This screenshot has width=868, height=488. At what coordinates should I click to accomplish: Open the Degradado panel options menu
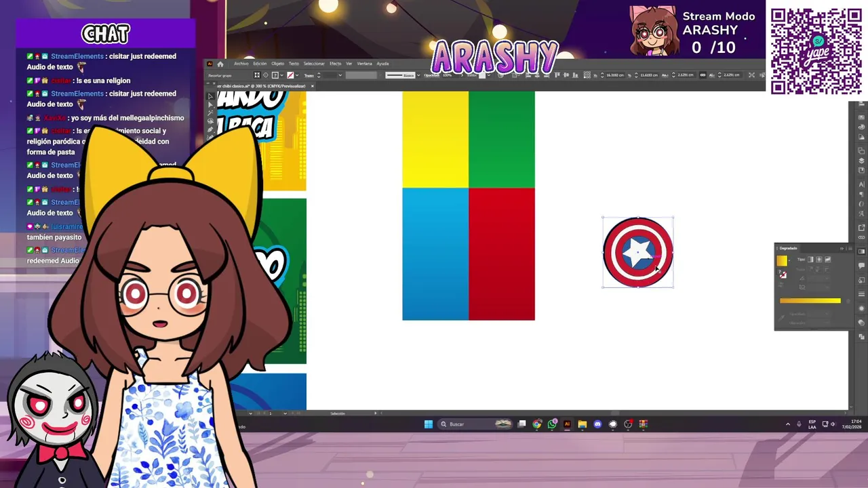pyautogui.click(x=850, y=249)
